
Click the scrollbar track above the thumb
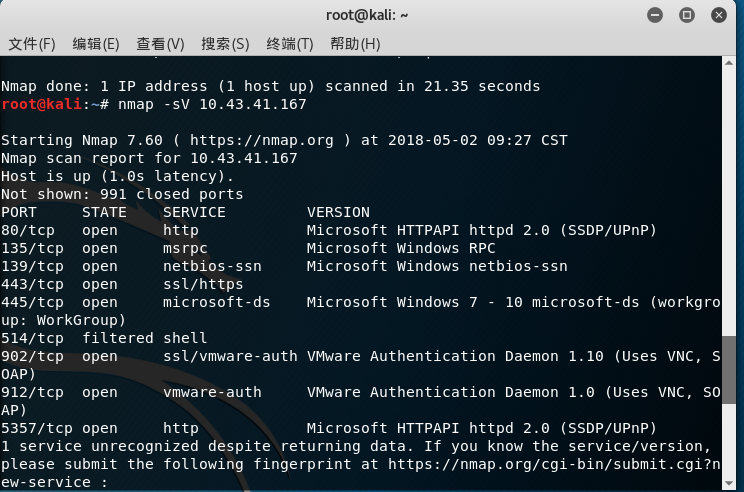click(729, 202)
